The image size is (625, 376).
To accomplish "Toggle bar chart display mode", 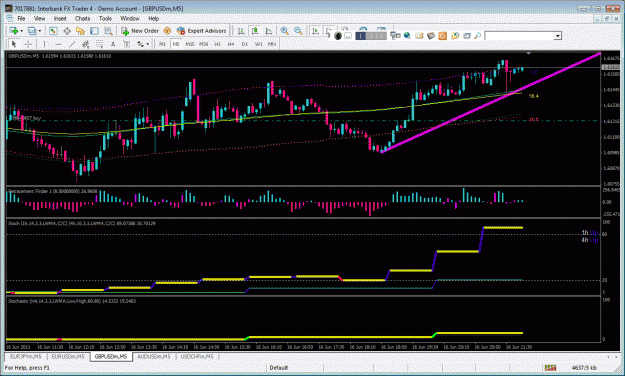I will (241, 31).
